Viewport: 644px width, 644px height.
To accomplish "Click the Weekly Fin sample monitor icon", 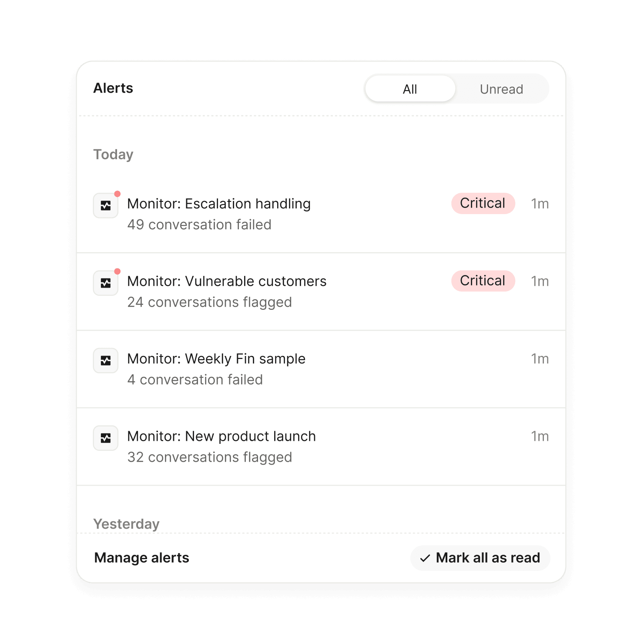I will 105,360.
